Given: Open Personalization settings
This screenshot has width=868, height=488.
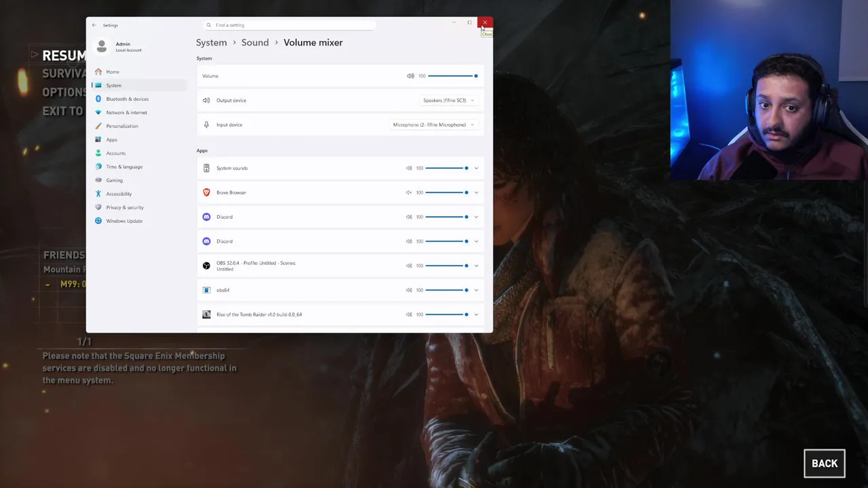Looking at the screenshot, I should click(138, 126).
